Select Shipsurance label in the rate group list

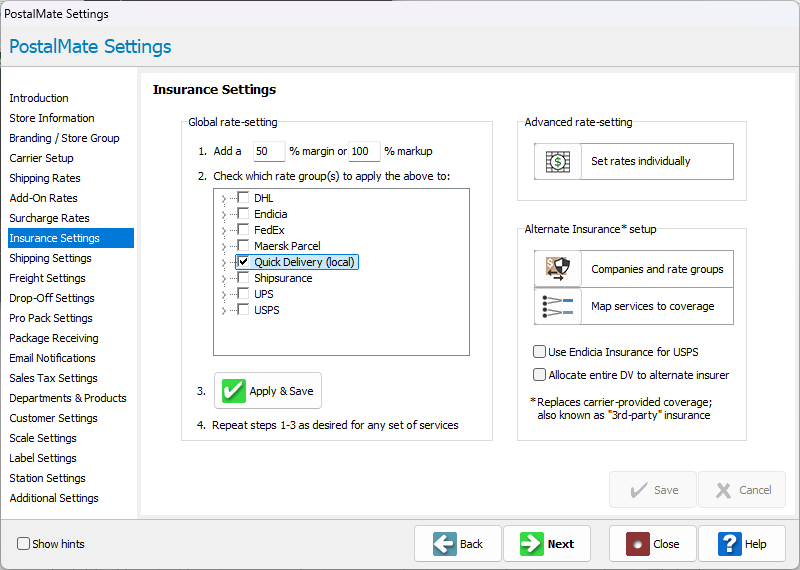click(283, 278)
